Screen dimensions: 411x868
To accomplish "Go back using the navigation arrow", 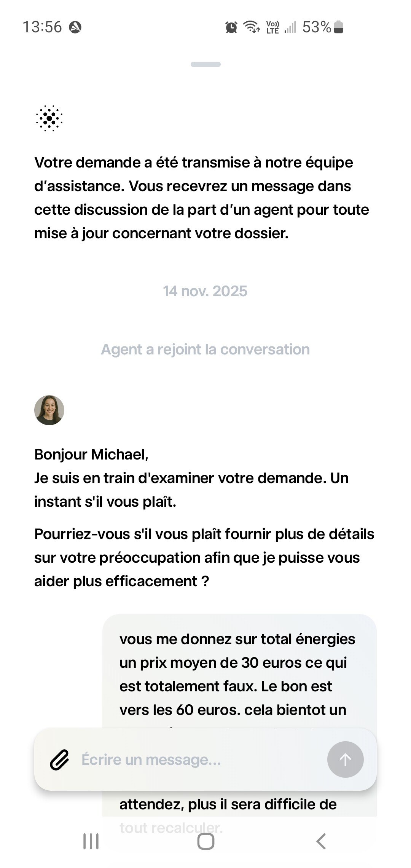I will click(x=321, y=841).
